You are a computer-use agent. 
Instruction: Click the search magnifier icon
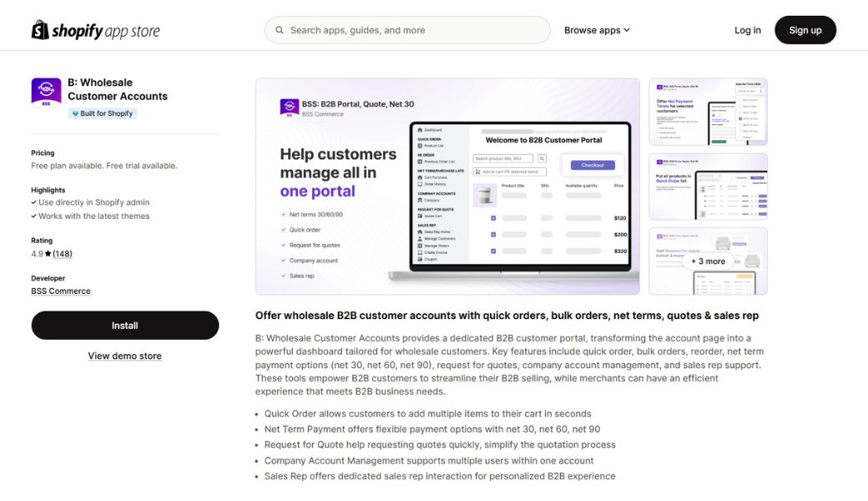coord(280,30)
